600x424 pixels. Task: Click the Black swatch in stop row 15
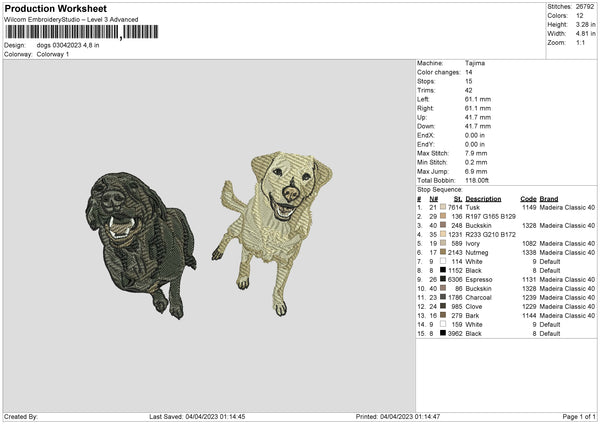click(x=443, y=333)
